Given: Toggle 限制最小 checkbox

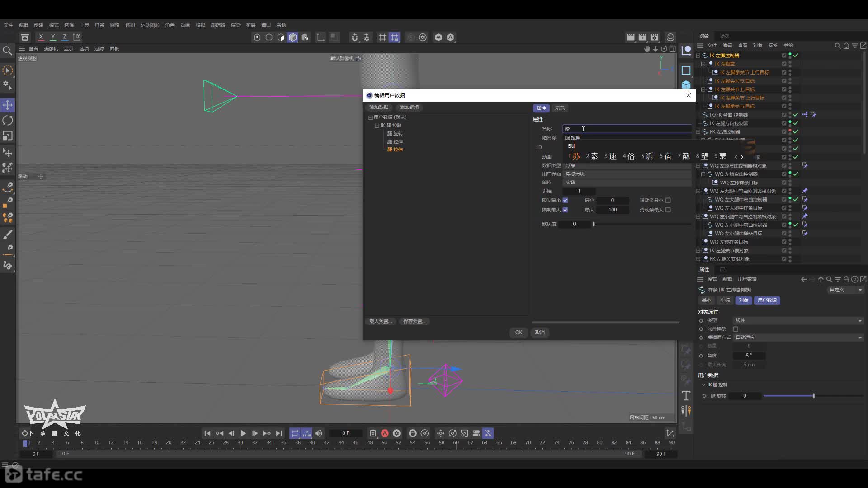Looking at the screenshot, I should [565, 200].
